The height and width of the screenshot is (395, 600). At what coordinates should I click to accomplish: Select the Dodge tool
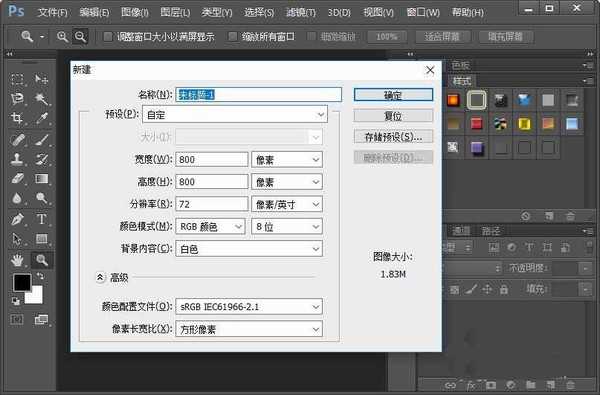click(x=41, y=198)
